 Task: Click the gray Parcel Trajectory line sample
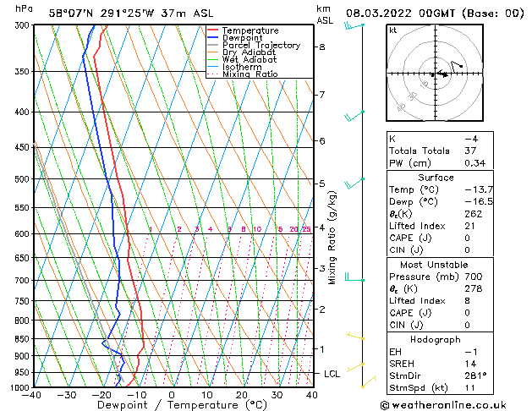click(213, 45)
